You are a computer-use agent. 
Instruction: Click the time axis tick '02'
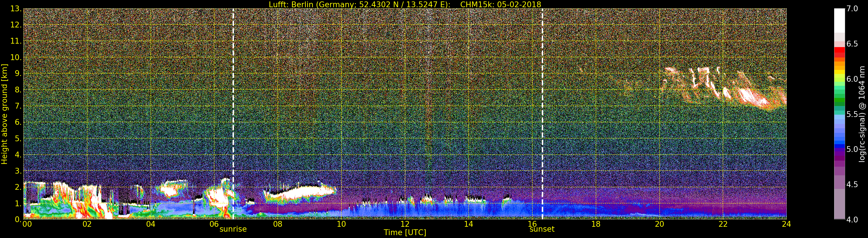(87, 224)
